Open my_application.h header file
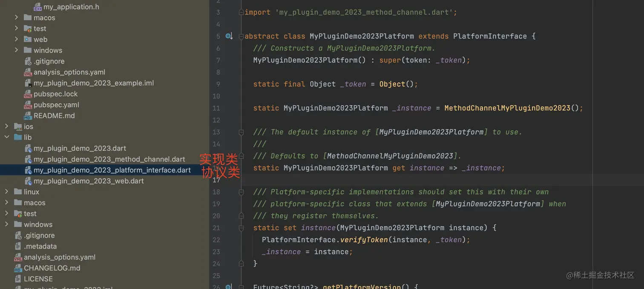 [71, 7]
